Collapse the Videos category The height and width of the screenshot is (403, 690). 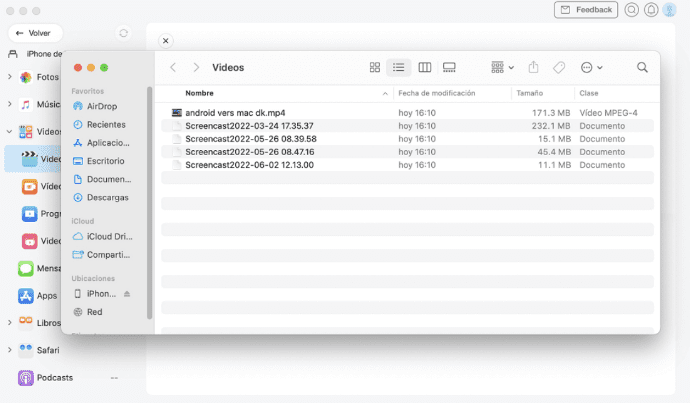coord(10,132)
